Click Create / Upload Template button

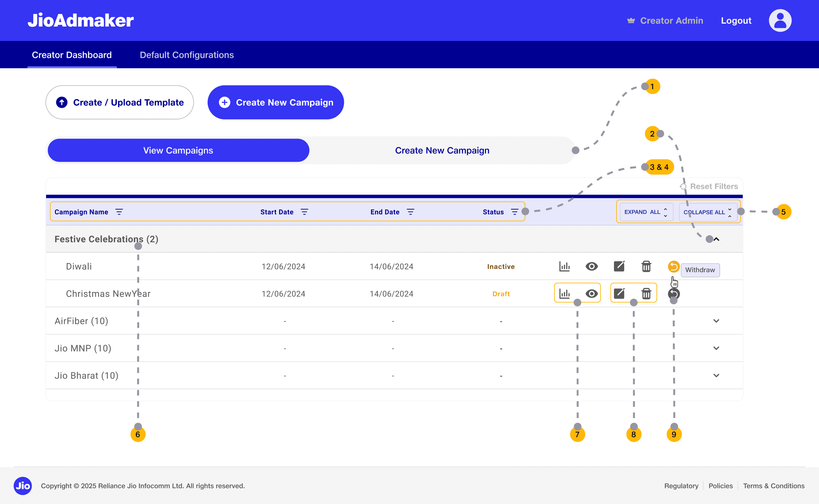(x=119, y=102)
